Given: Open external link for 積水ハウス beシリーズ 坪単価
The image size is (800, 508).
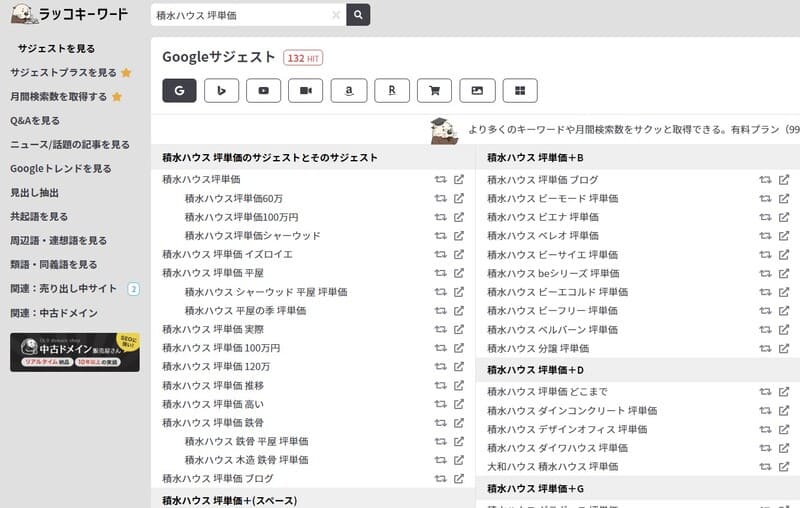Looking at the screenshot, I should point(784,273).
